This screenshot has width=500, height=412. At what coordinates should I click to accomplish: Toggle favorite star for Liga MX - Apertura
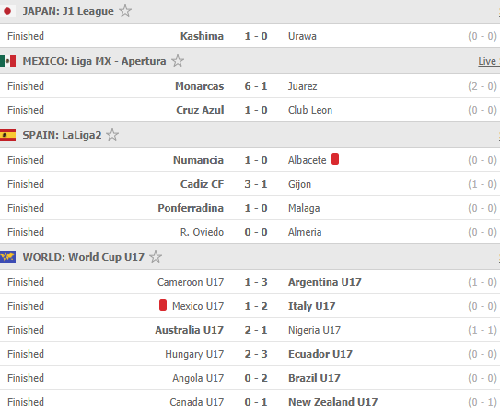tap(177, 61)
